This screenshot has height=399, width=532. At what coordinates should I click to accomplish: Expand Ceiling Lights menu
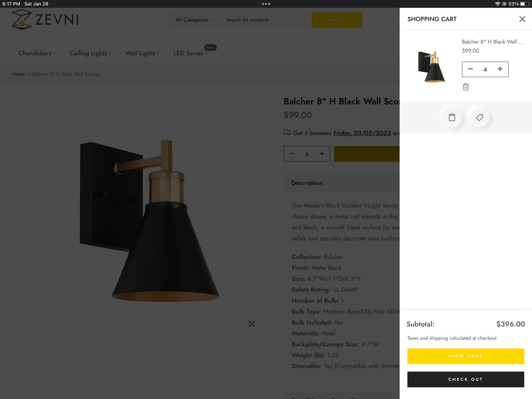point(90,53)
